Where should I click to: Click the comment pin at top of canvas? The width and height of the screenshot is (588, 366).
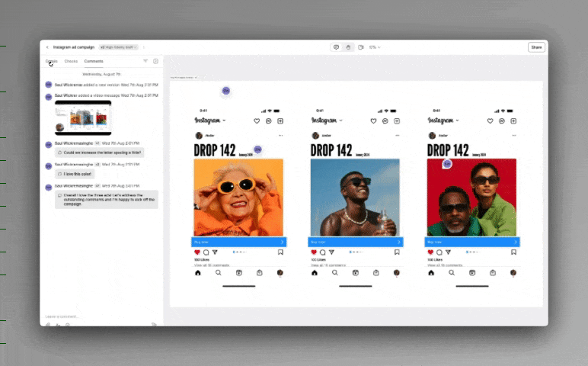tap(225, 91)
